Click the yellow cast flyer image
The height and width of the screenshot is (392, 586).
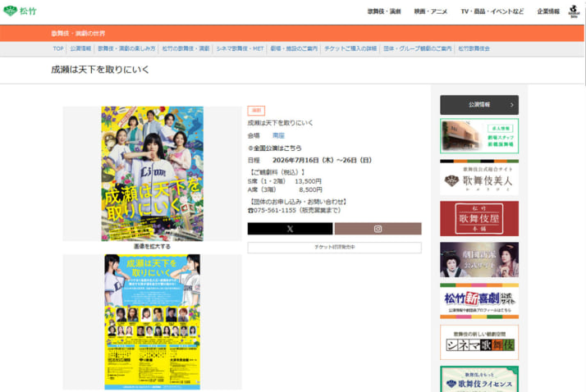tap(152, 321)
